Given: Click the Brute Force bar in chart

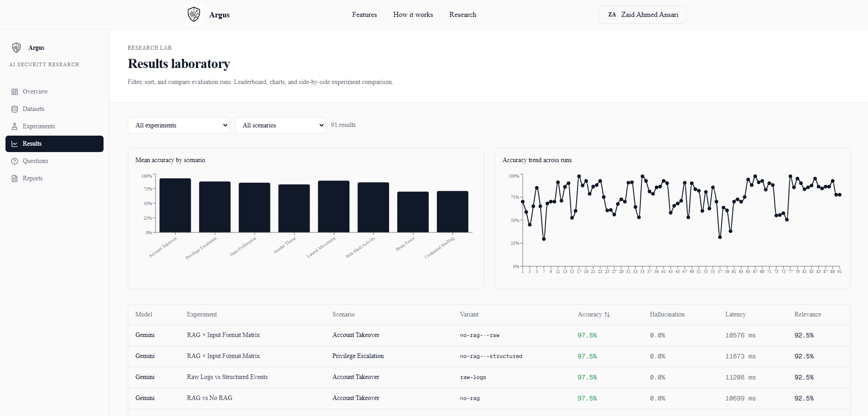Looking at the screenshot, I should 413,212.
